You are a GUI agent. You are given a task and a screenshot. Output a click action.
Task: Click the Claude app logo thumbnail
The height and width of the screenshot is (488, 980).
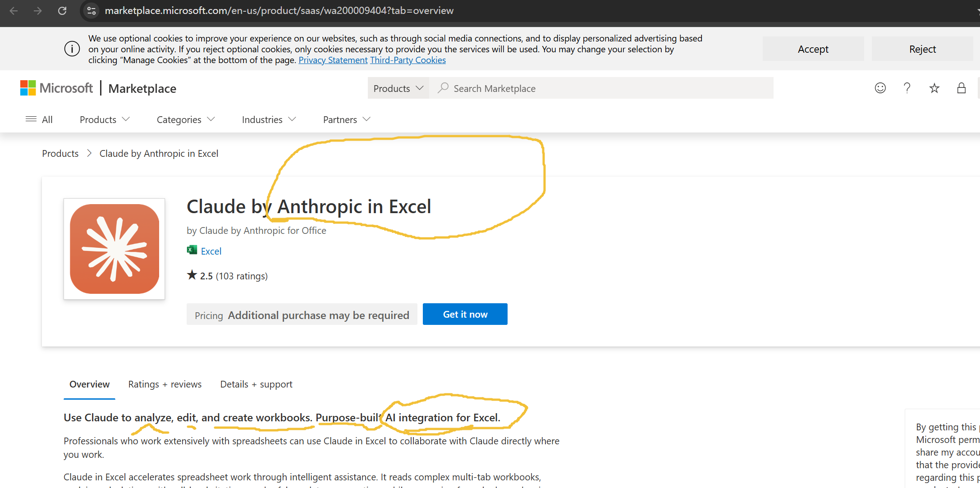114,249
